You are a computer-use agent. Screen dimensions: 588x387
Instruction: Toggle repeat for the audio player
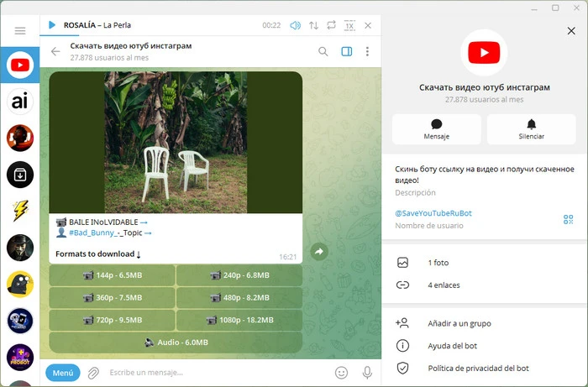(331, 25)
